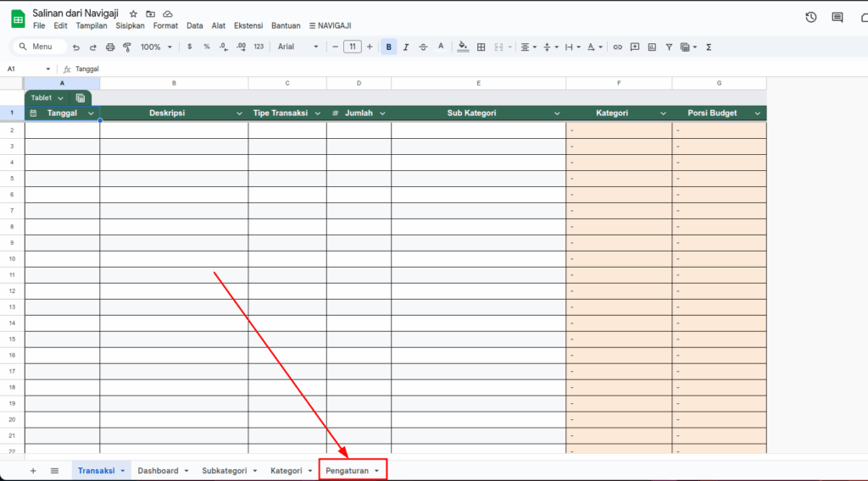The width and height of the screenshot is (868, 481).
Task: Click the create filter funnel icon
Action: pos(669,47)
